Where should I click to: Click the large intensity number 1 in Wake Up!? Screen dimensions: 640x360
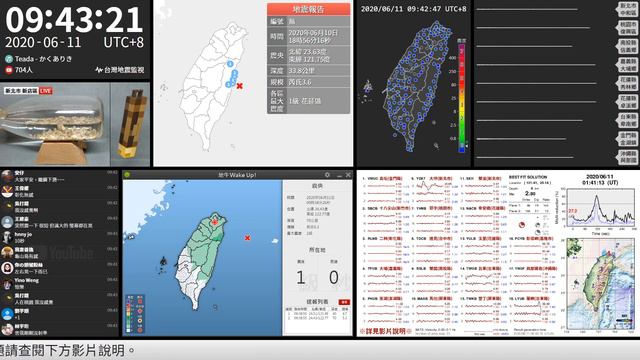pyautogui.click(x=301, y=278)
